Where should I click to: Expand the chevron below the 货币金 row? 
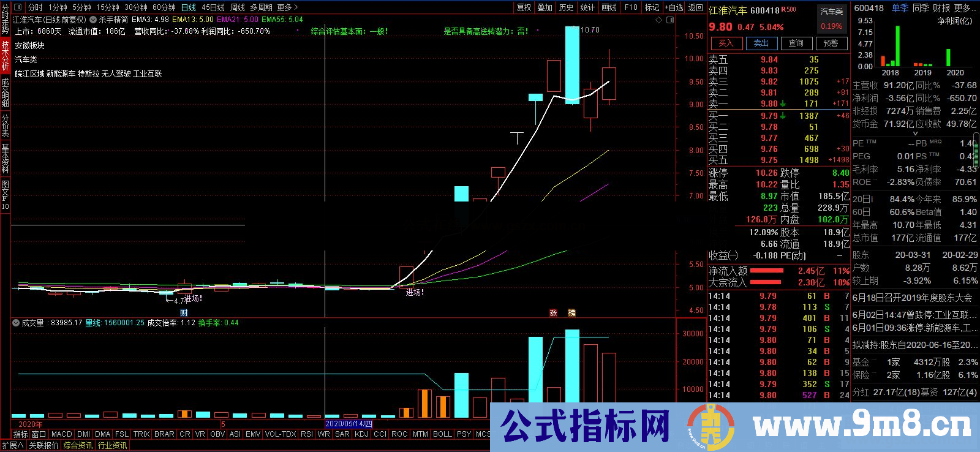916,134
